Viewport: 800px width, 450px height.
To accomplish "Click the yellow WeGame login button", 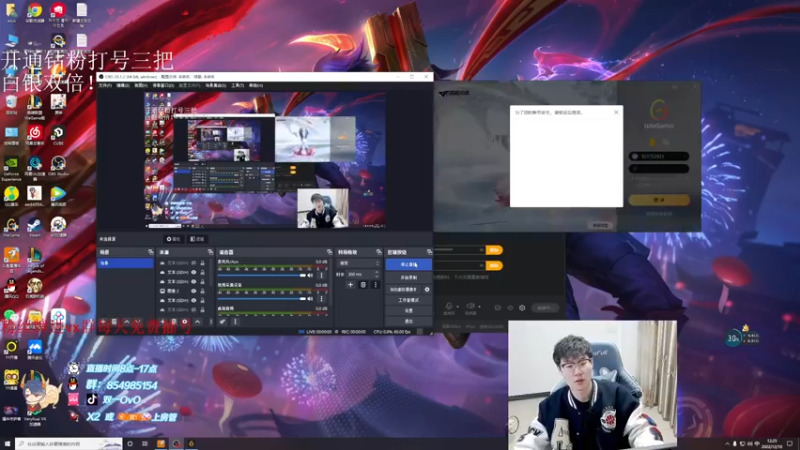I will click(659, 200).
